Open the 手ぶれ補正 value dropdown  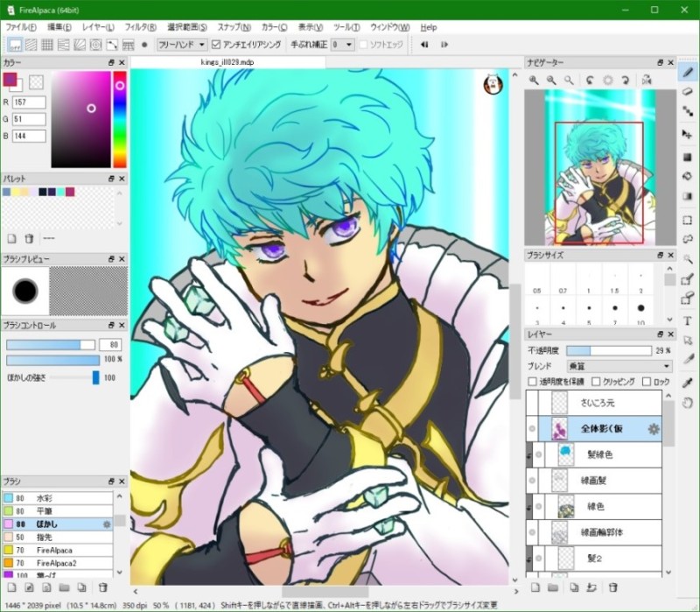[x=342, y=45]
